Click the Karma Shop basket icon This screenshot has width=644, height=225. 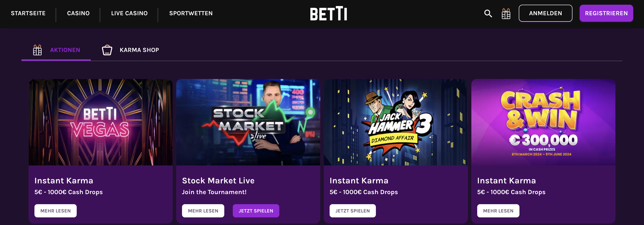click(107, 50)
